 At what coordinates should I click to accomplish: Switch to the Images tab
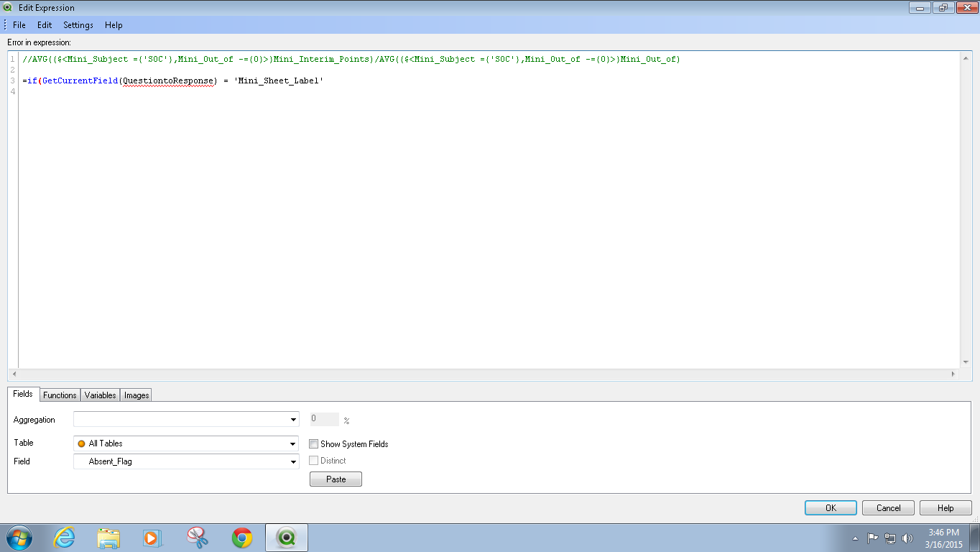[137, 395]
